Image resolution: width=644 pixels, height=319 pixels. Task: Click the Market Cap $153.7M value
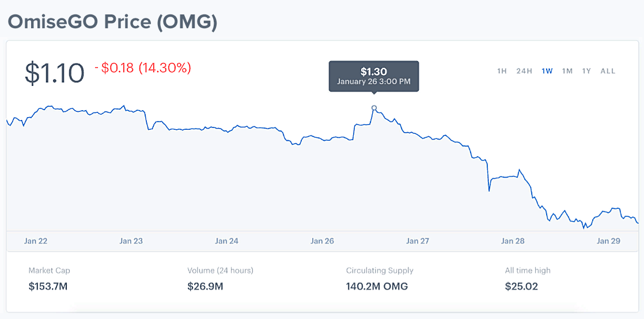[48, 286]
